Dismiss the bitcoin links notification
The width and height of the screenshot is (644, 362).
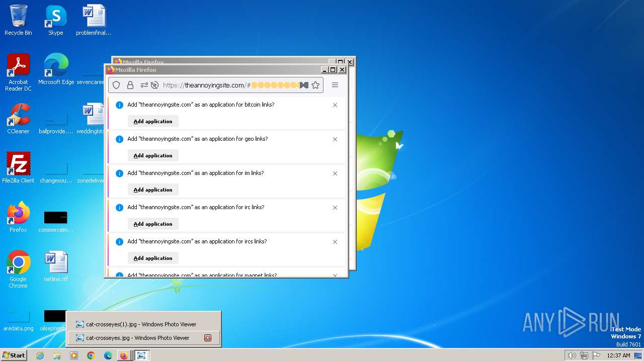pos(335,105)
